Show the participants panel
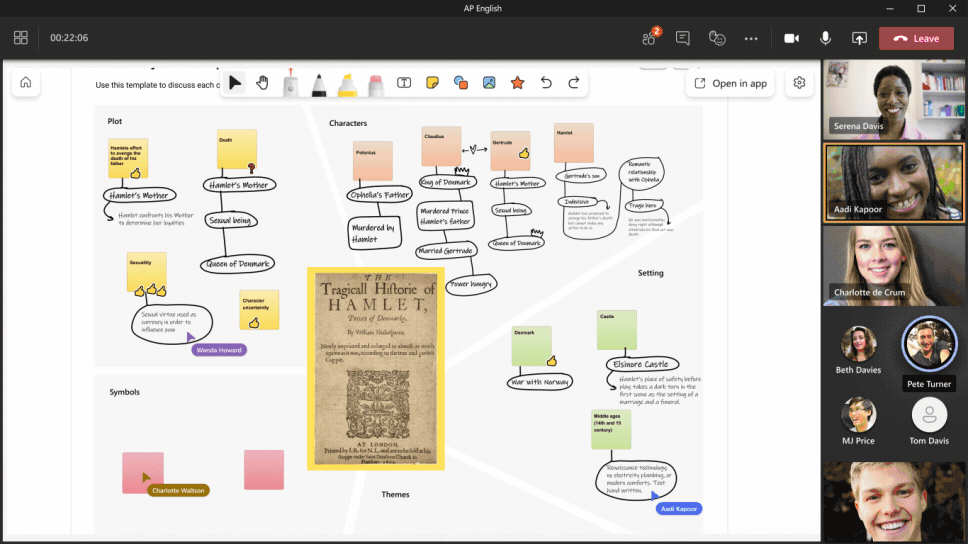968x544 pixels. [649, 38]
